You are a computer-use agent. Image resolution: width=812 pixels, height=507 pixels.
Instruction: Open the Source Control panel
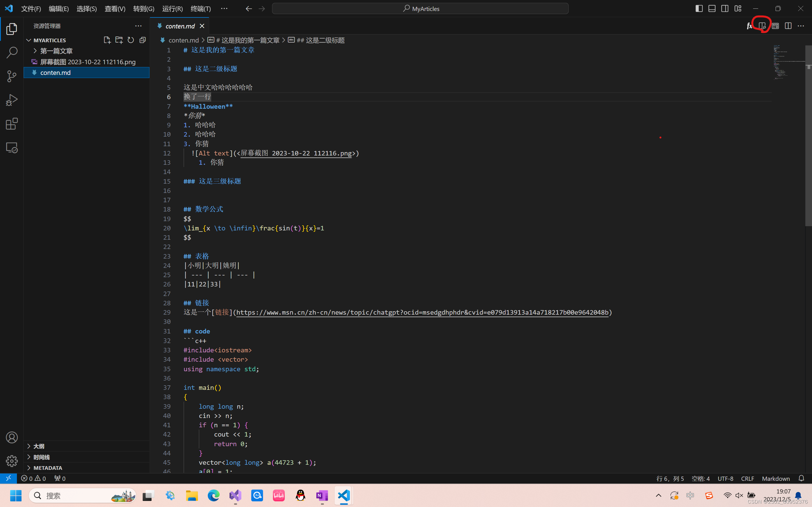pos(12,76)
